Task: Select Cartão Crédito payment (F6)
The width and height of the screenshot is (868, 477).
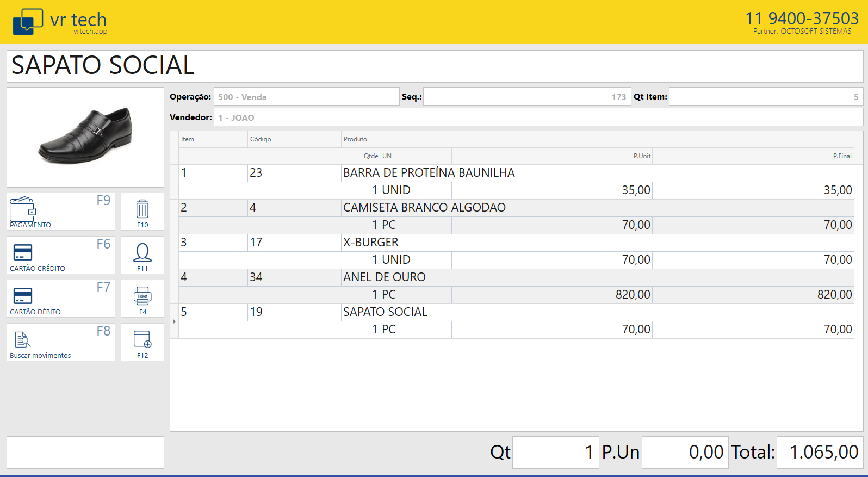Action: 60,255
